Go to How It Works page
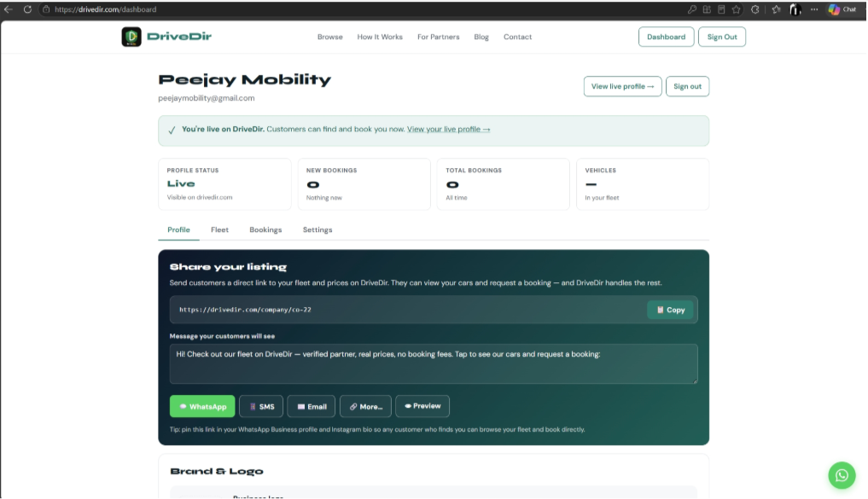This screenshot has height=499, width=868. pyautogui.click(x=380, y=37)
